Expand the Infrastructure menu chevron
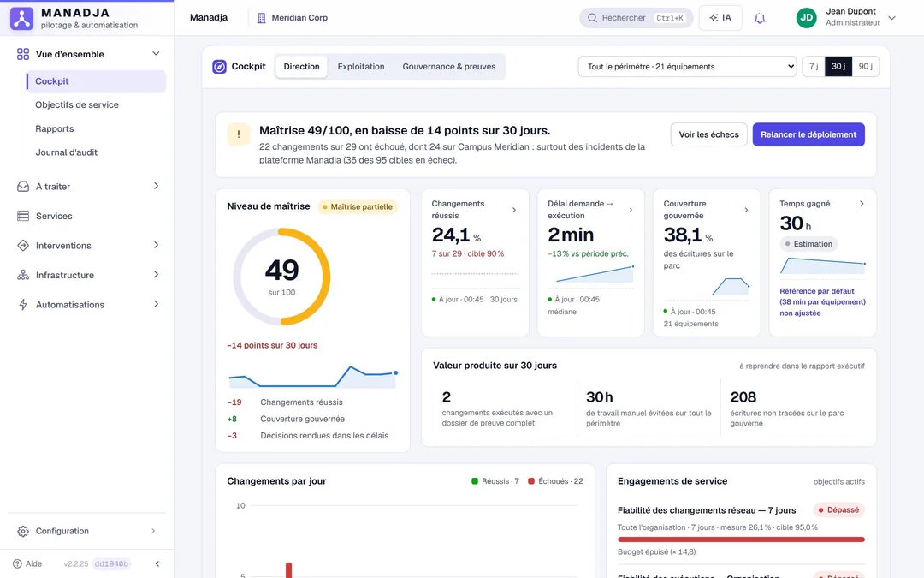924x578 pixels. [157, 274]
